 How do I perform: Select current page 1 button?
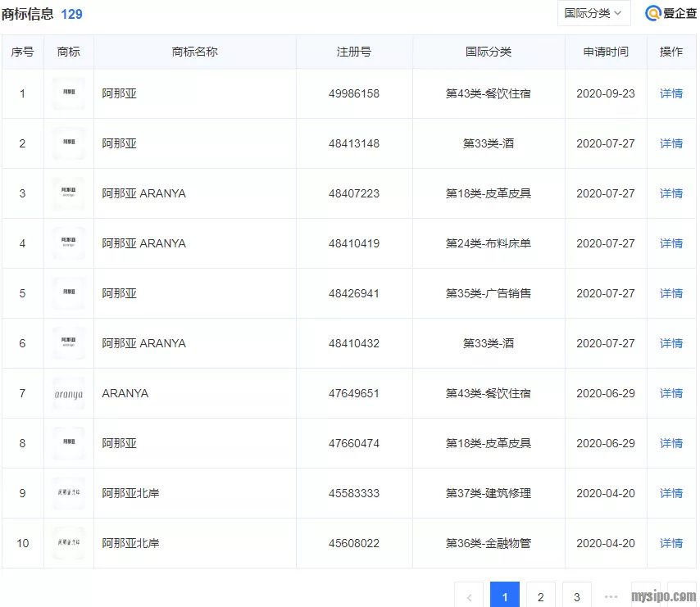505,596
